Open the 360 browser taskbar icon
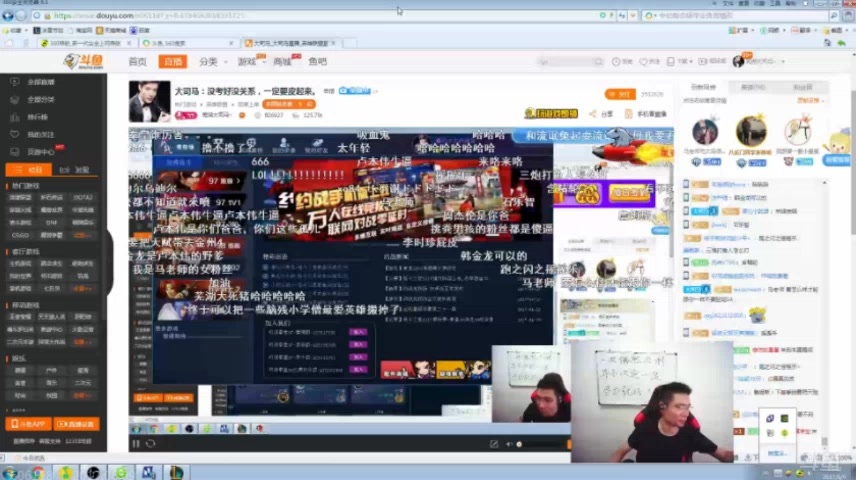The width and height of the screenshot is (856, 480). [121, 473]
